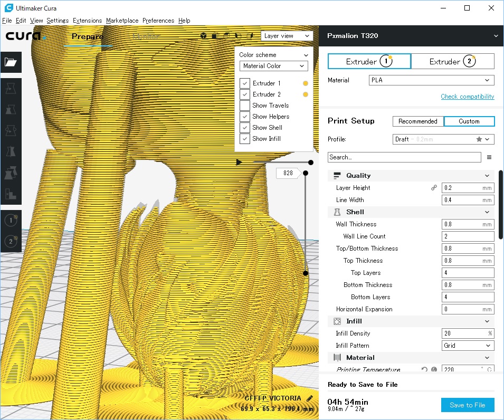Image resolution: width=504 pixels, height=420 pixels.
Task: Open the Infill Pattern Grid dropdown
Action: pos(468,346)
